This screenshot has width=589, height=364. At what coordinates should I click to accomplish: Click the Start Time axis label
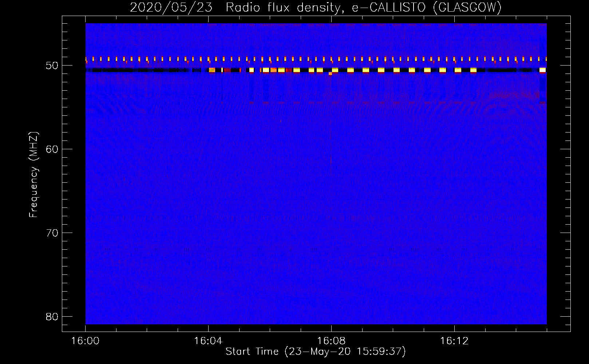click(x=316, y=351)
